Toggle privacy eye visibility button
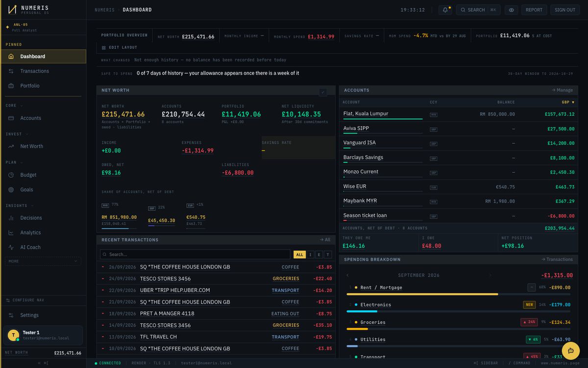The height and width of the screenshot is (368, 588). (x=512, y=10)
